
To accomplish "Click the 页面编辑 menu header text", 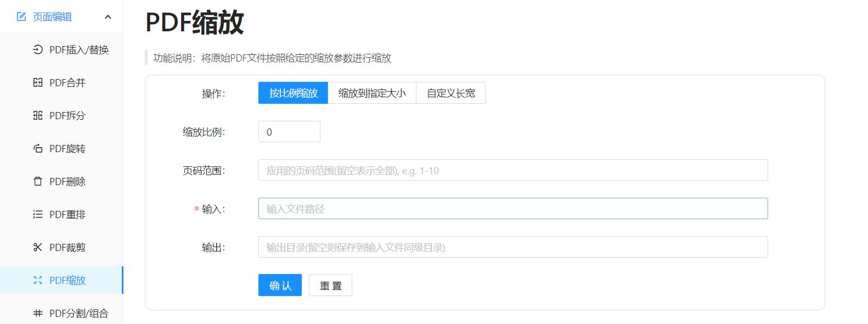I will pyautogui.click(x=52, y=17).
